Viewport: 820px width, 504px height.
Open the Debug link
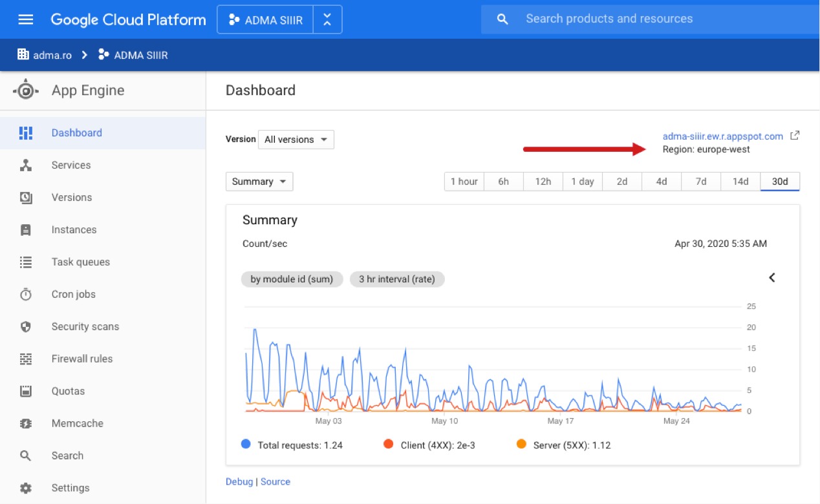tap(239, 481)
